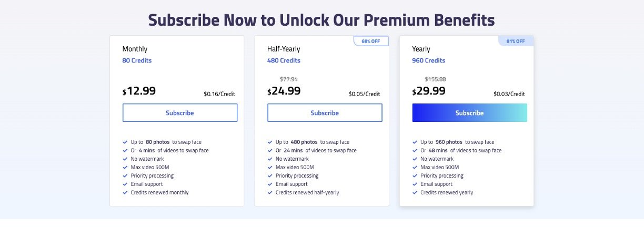Click the 480 Credits link
This screenshot has width=644, height=228.
click(x=284, y=60)
